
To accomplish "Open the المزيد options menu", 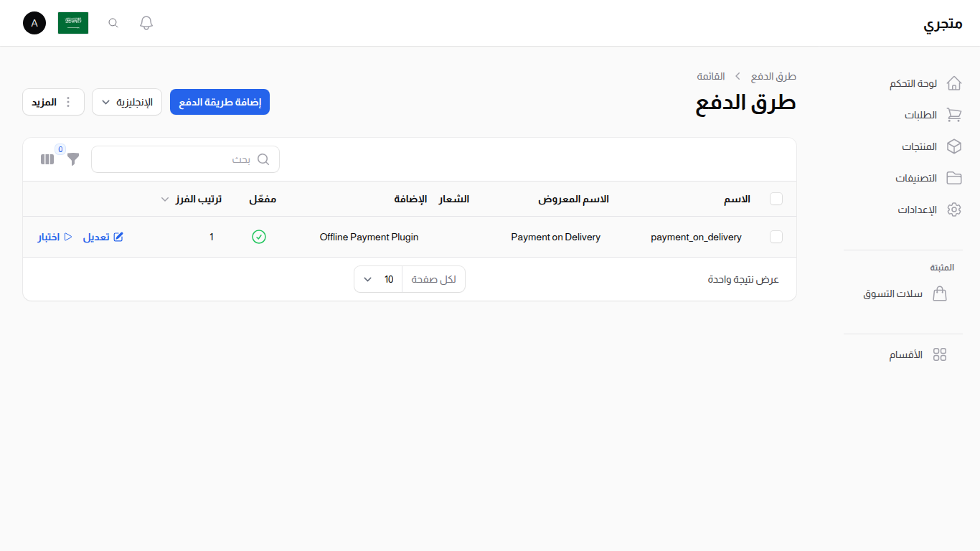I will tap(53, 102).
